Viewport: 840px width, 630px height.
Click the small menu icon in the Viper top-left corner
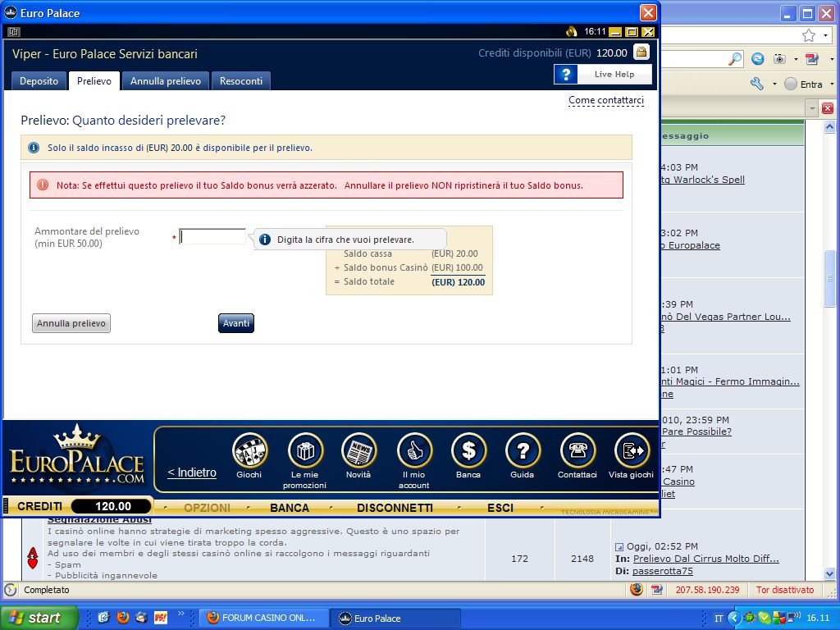point(13,32)
